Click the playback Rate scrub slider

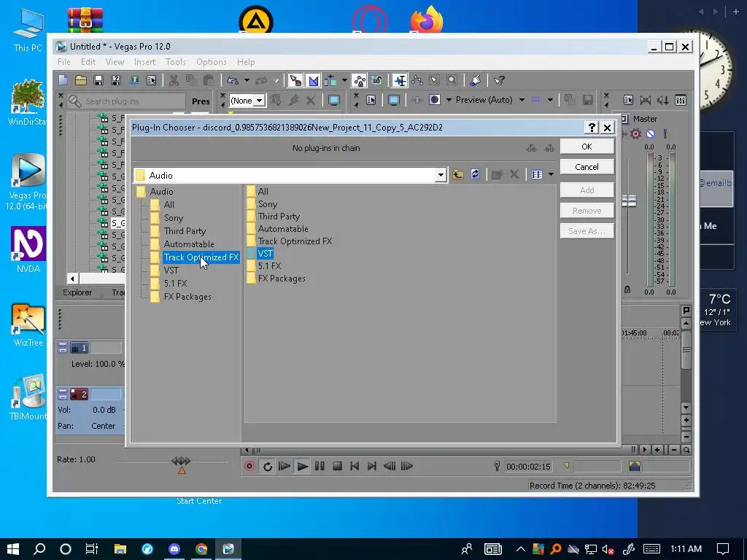pyautogui.click(x=181, y=461)
